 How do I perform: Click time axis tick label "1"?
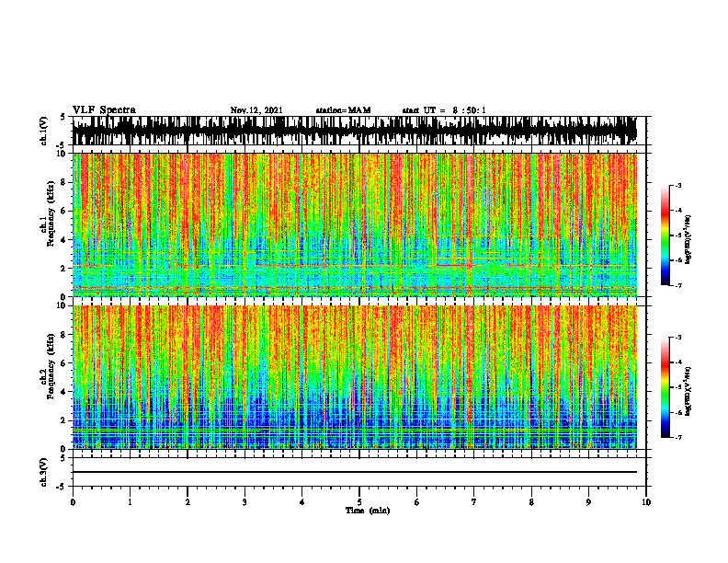point(130,502)
